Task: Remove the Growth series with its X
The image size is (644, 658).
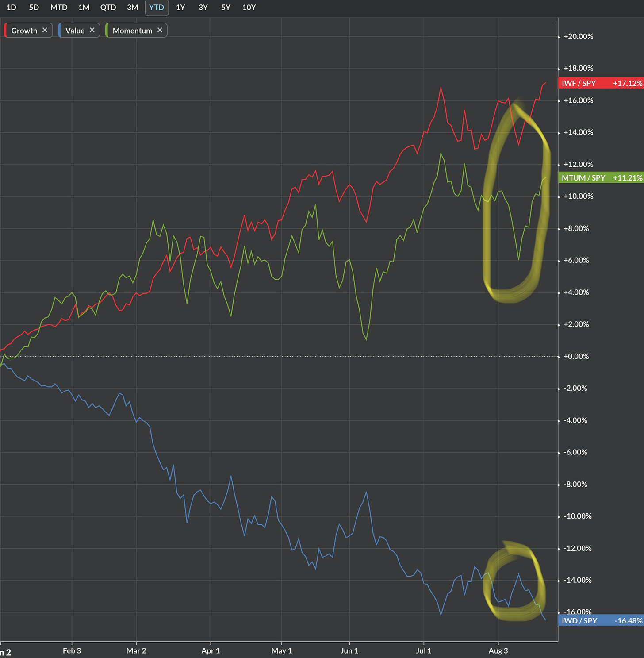Action: pyautogui.click(x=45, y=30)
